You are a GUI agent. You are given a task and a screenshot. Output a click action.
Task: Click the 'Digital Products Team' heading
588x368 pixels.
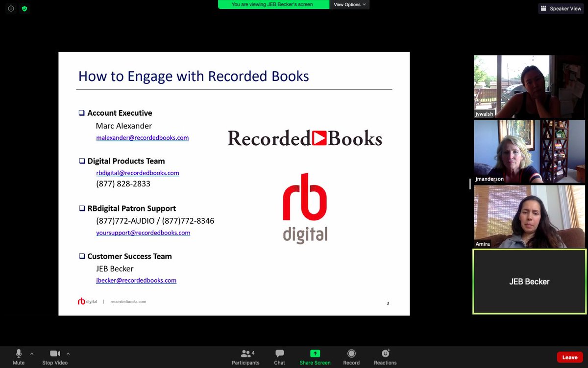click(126, 161)
